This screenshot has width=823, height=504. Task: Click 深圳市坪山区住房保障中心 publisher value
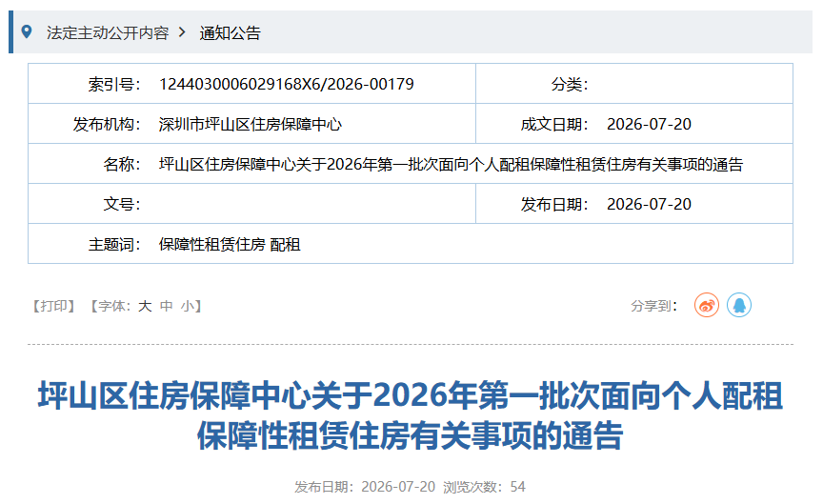coord(251,125)
